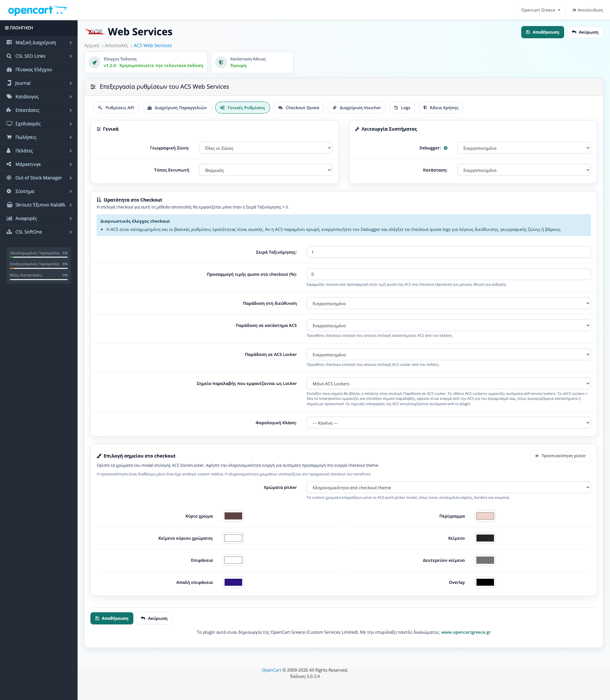Click the rocket icon in version check card
The height and width of the screenshot is (700, 610).
pyautogui.click(x=95, y=62)
